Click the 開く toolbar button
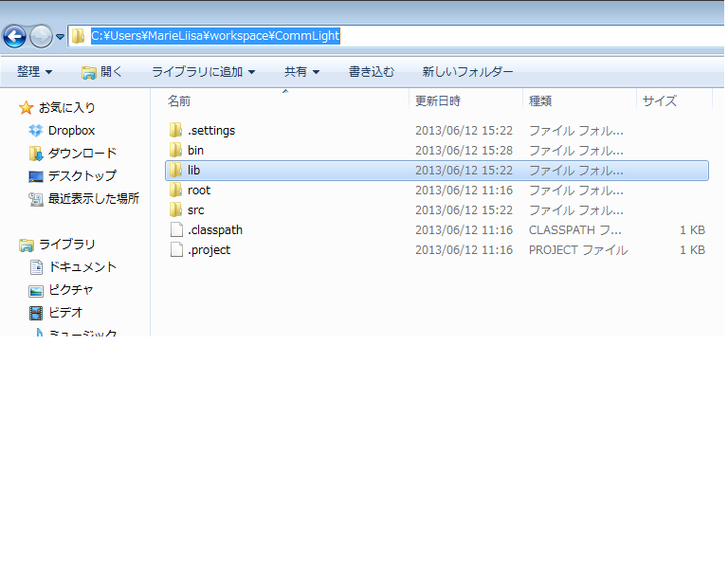Screen dimensions: 728x582 (102, 72)
